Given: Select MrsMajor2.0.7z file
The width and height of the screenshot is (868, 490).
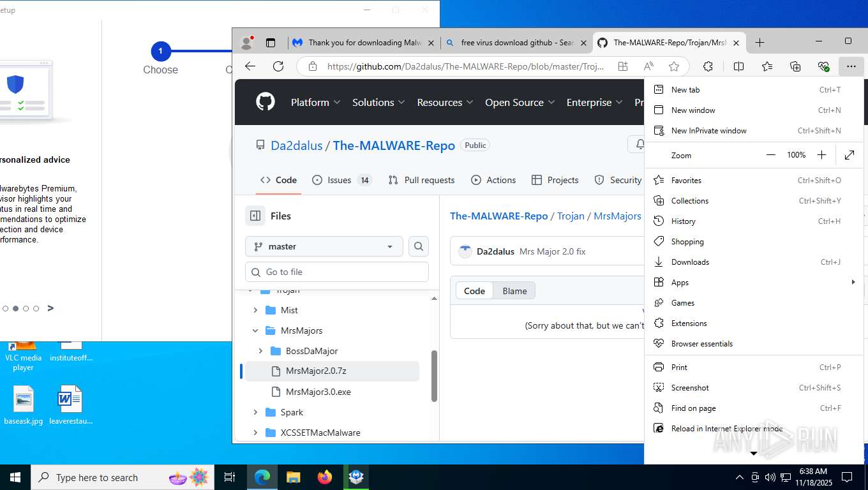Looking at the screenshot, I should [x=332, y=371].
